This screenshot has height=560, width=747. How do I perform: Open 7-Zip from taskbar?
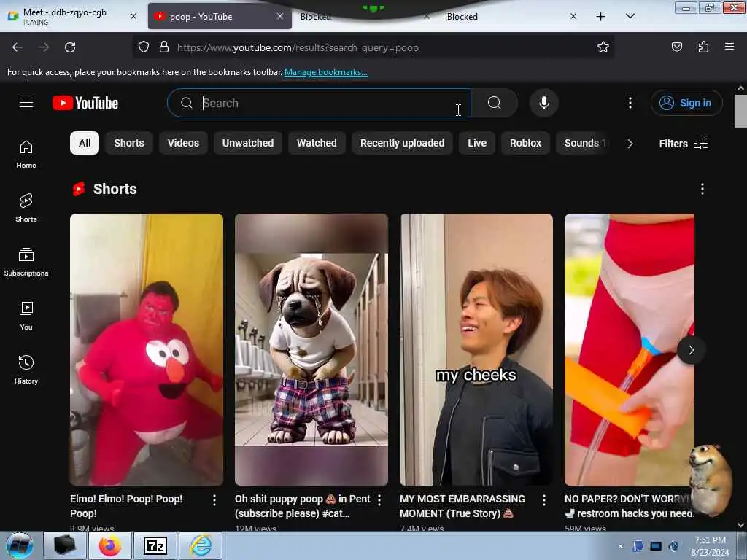[x=155, y=545]
